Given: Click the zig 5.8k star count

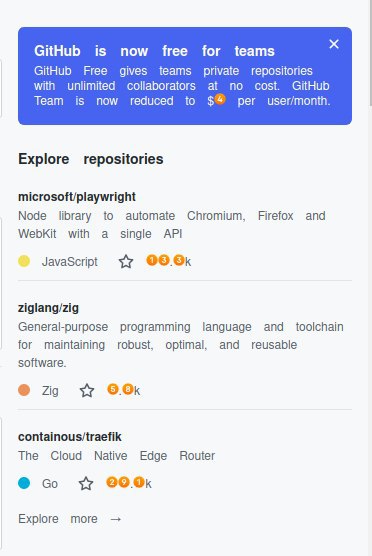Looking at the screenshot, I should coord(124,390).
